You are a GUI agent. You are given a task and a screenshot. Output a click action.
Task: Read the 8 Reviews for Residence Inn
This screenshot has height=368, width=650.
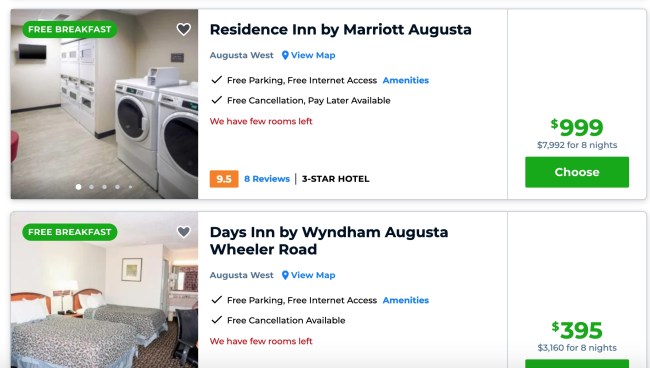click(x=267, y=179)
